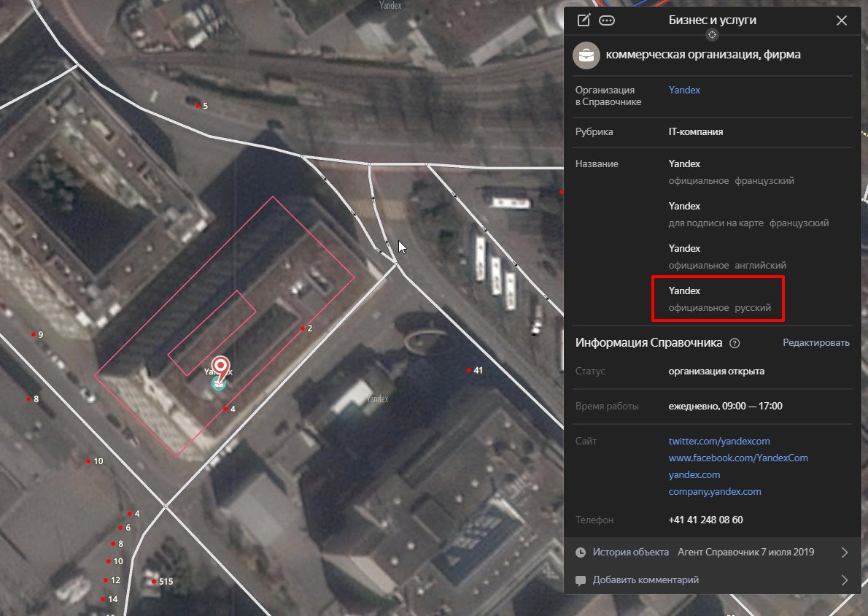The height and width of the screenshot is (616, 868).
Task: Click the IT-компания rubric value
Action: coord(696,132)
